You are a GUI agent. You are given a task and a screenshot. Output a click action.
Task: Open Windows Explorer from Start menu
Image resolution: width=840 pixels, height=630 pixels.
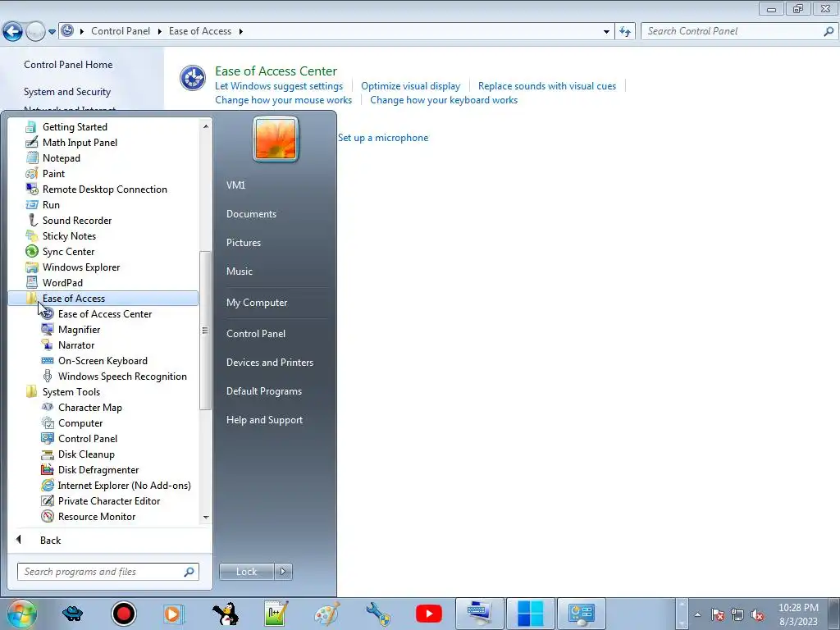[81, 267]
